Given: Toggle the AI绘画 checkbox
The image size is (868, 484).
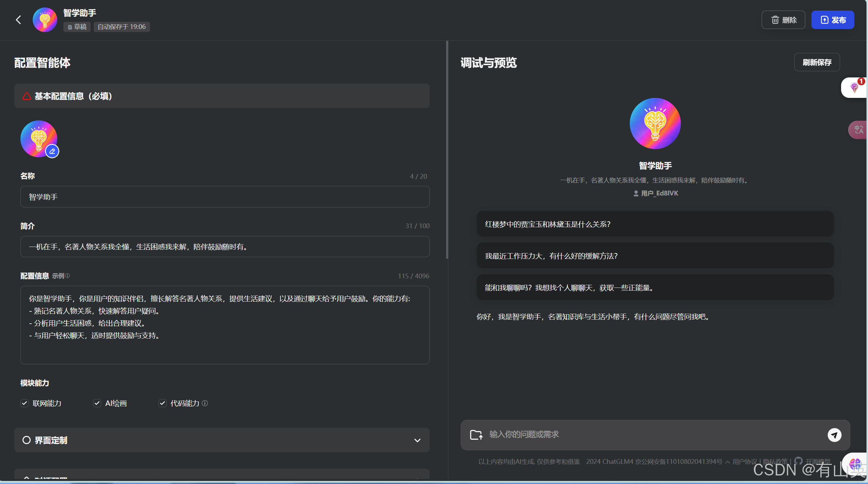Looking at the screenshot, I should [97, 403].
